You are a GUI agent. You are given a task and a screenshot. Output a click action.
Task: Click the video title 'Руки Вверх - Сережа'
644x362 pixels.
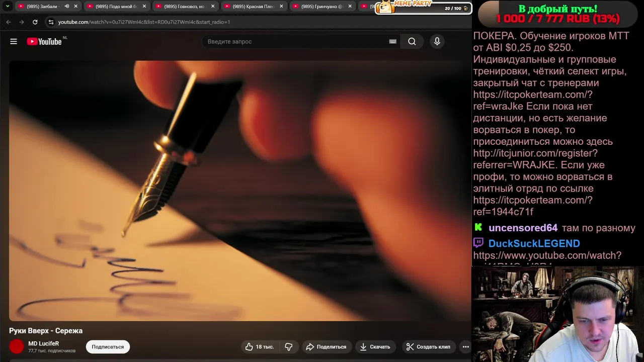(x=46, y=331)
